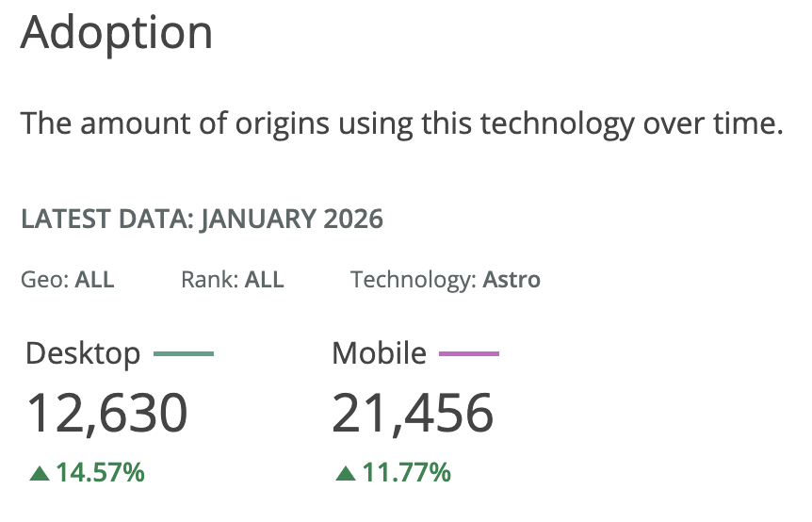Screen dimensions: 812x522
Task: Click the LATEST DATA label
Action: [106, 220]
